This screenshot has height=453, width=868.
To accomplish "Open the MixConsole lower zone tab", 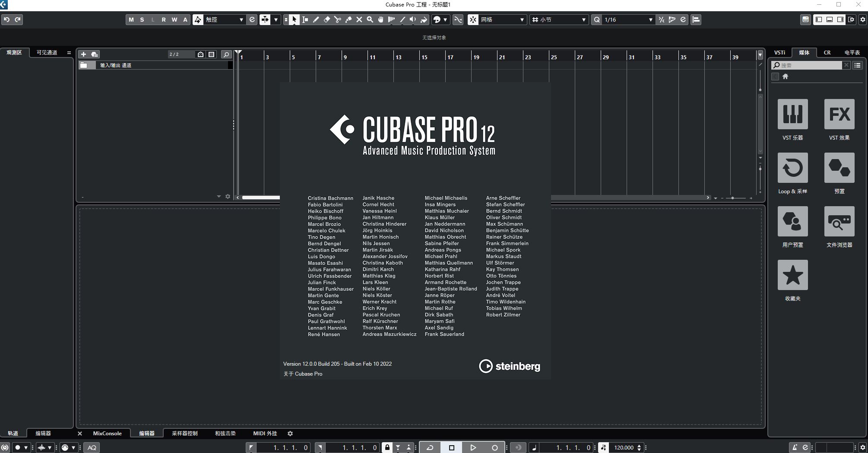I will point(107,433).
